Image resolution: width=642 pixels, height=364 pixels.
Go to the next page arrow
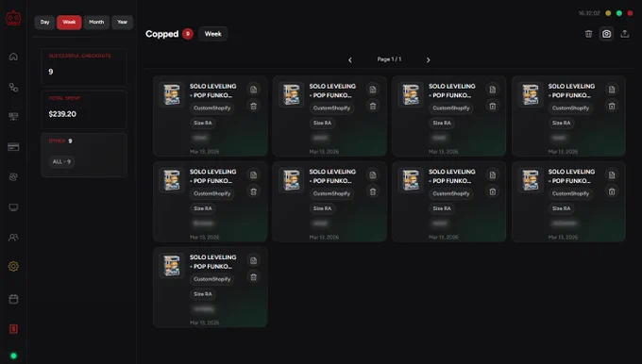(429, 60)
